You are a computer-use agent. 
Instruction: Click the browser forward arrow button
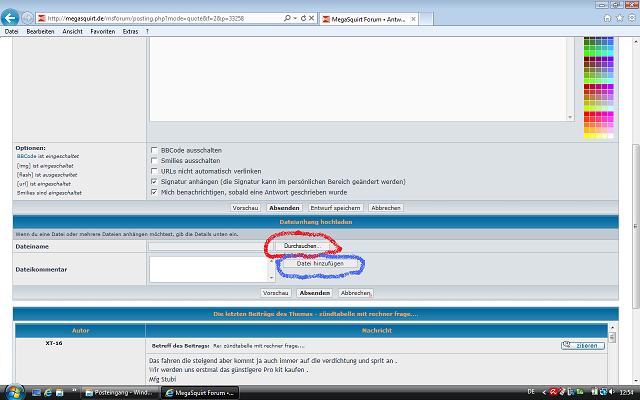coord(27,18)
